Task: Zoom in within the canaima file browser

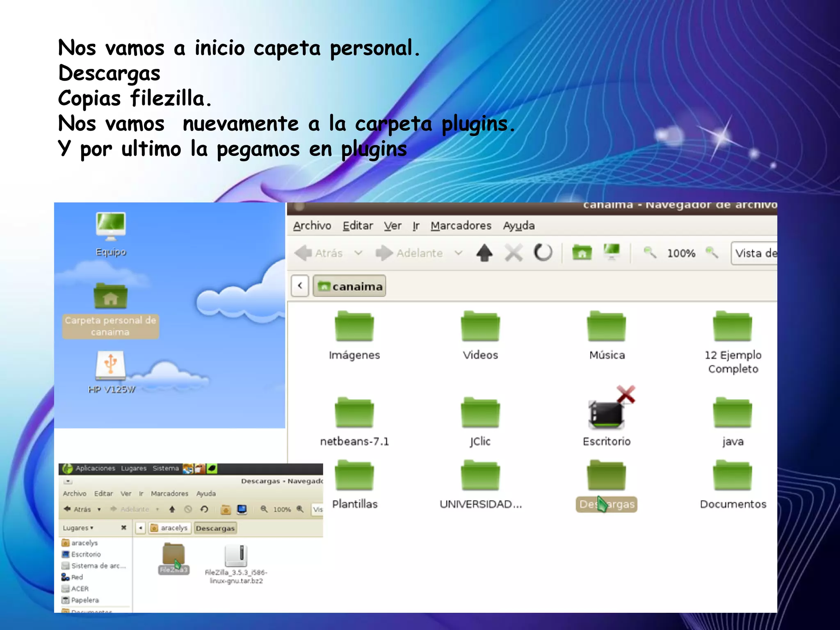Action: 712,253
